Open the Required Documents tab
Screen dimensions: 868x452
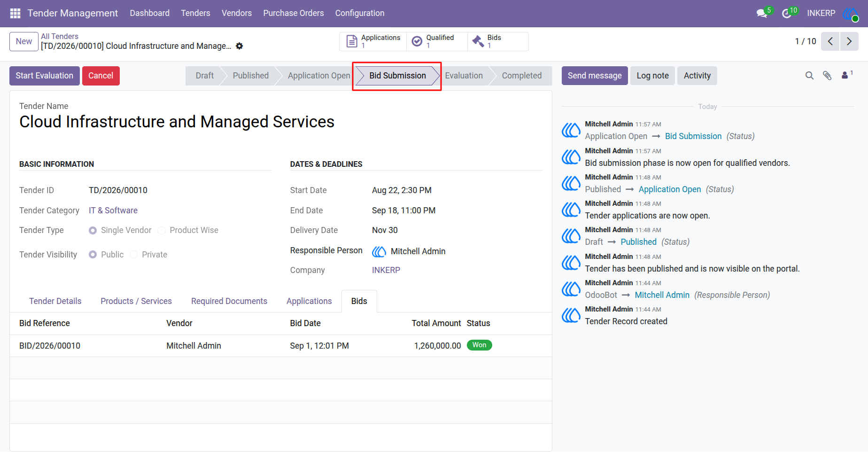pos(229,301)
